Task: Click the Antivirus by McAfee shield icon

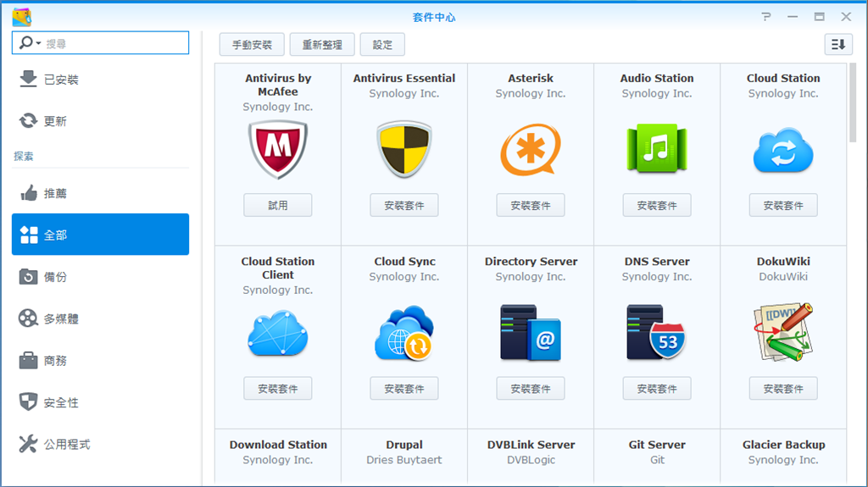Action: click(x=277, y=149)
